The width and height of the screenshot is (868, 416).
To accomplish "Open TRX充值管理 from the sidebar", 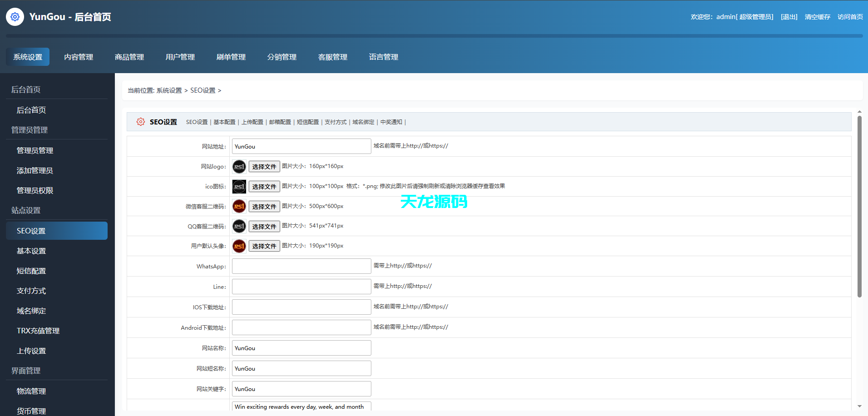I will pos(38,331).
